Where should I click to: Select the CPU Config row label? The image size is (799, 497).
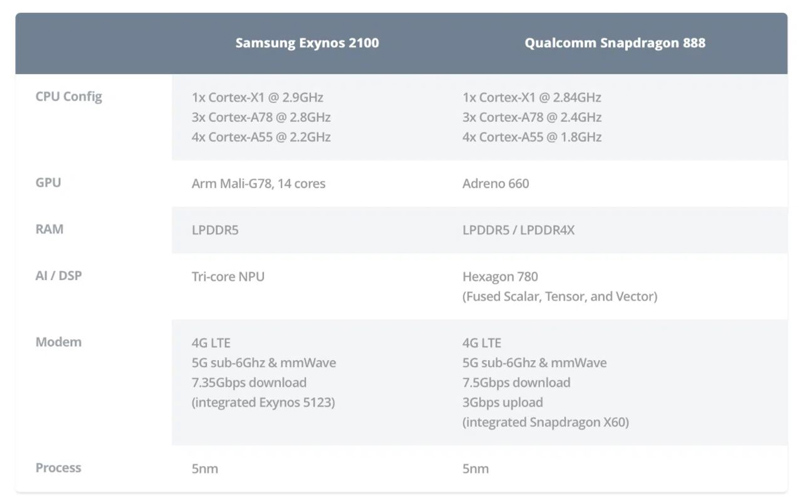[69, 97]
